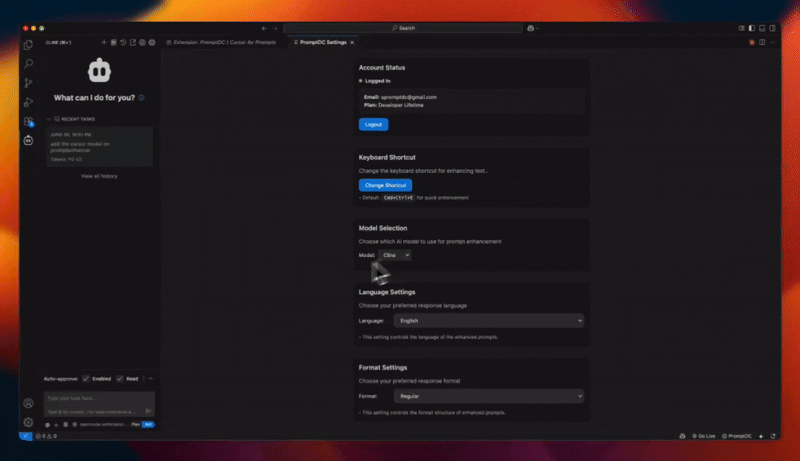Switch Cline to Act mode
Viewport: 800px width, 461px height.
coord(148,424)
